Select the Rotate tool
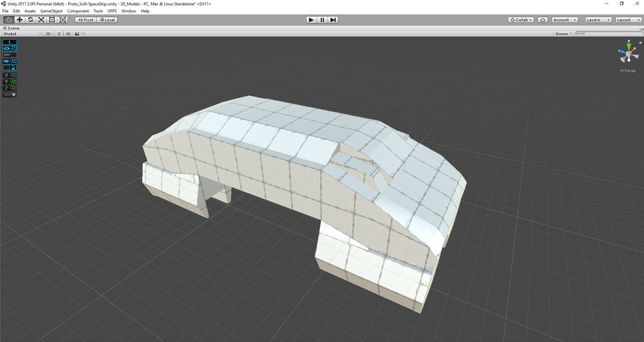Image resolution: width=644 pixels, height=342 pixels. [30, 20]
